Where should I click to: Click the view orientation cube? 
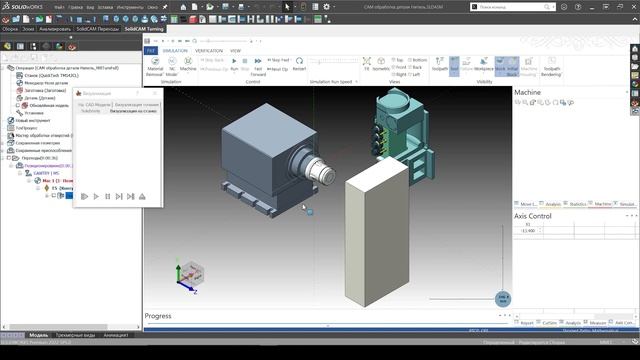click(192, 273)
